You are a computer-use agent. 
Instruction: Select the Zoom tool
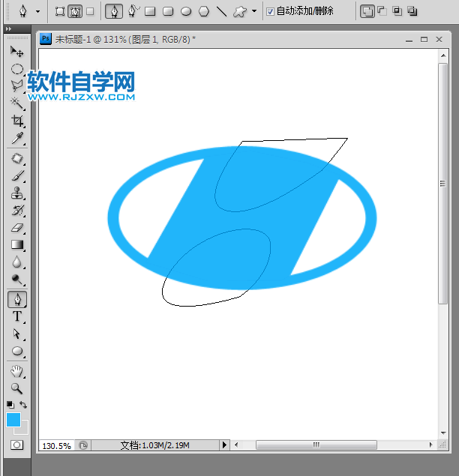click(17, 388)
